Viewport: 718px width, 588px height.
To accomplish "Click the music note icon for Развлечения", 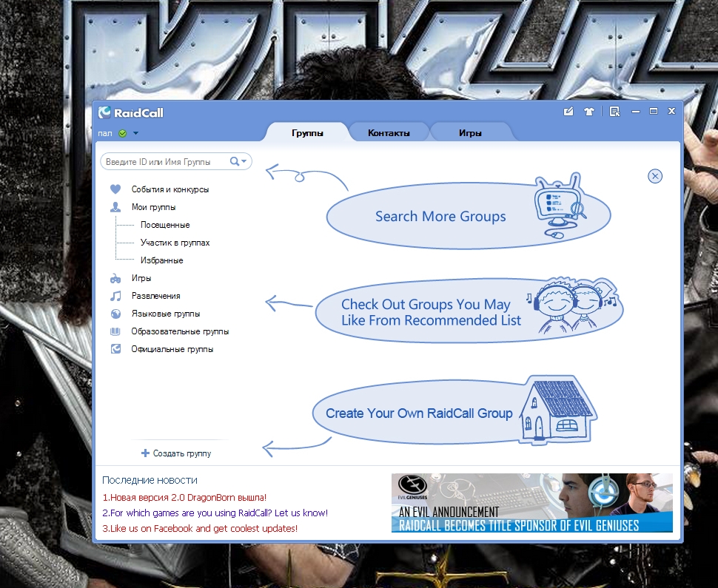I will (x=115, y=296).
